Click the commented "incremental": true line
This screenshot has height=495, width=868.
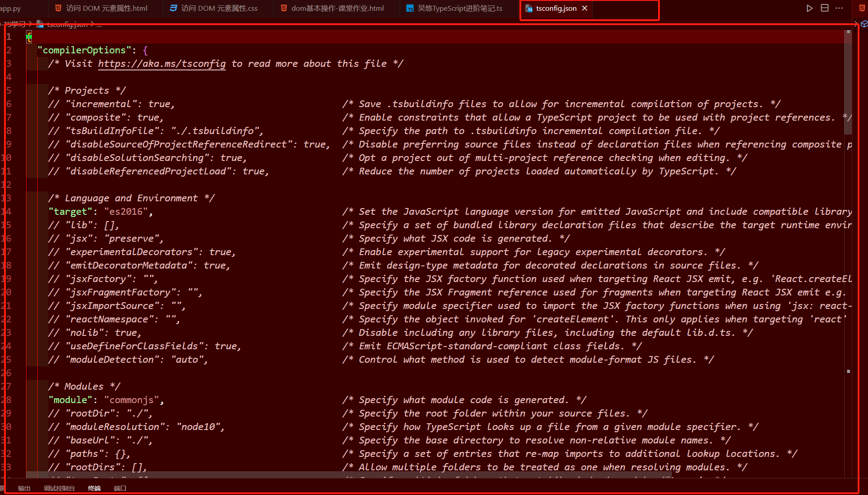tap(111, 104)
